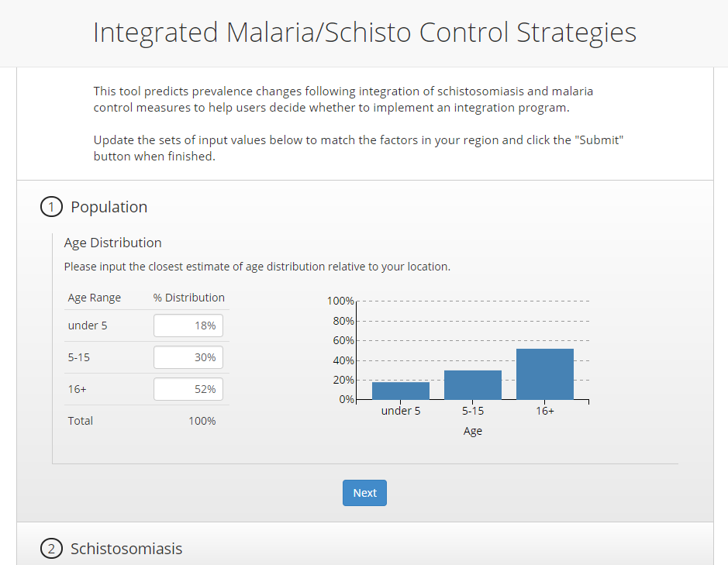
Task: Click the 16+ row label in table
Action: coord(77,389)
